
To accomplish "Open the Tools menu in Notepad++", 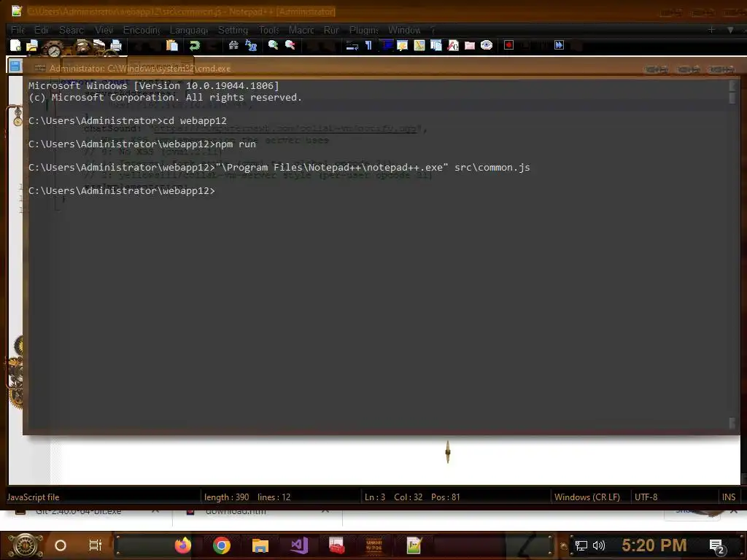I will click(268, 30).
